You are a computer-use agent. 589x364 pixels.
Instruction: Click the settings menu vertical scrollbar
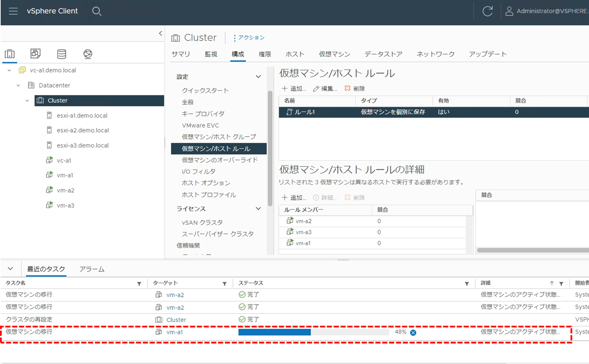[x=270, y=148]
